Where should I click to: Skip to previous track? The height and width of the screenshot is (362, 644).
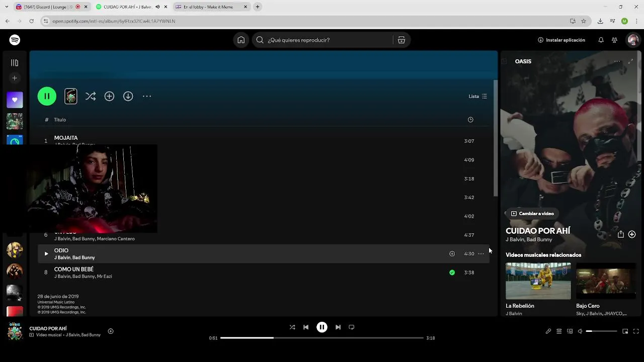click(x=306, y=327)
